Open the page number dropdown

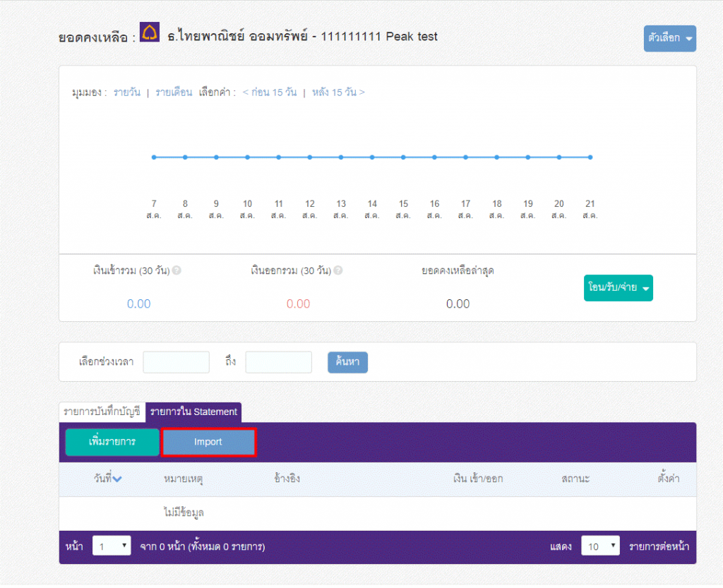click(112, 546)
